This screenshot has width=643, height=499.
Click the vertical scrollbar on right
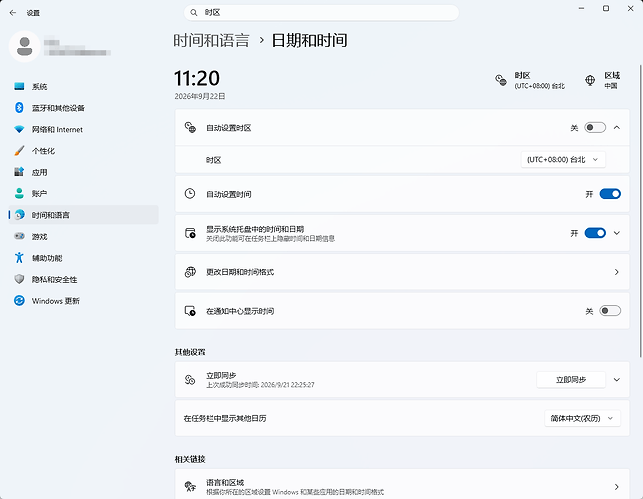(x=640, y=210)
